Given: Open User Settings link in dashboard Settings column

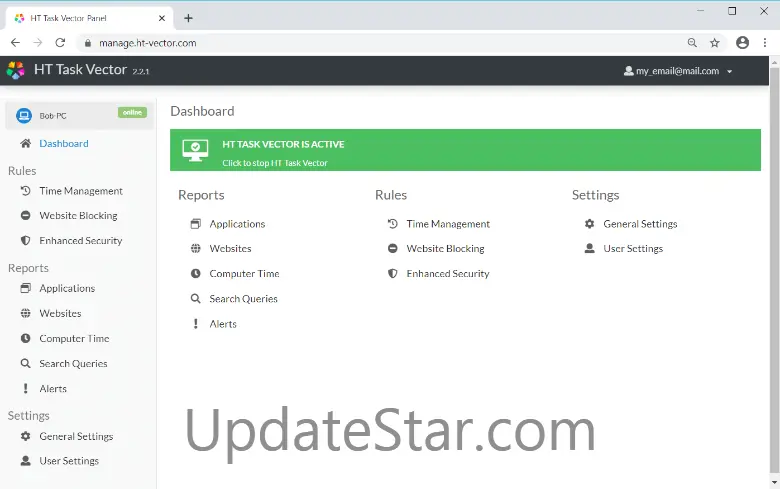Looking at the screenshot, I should pyautogui.click(x=633, y=249).
